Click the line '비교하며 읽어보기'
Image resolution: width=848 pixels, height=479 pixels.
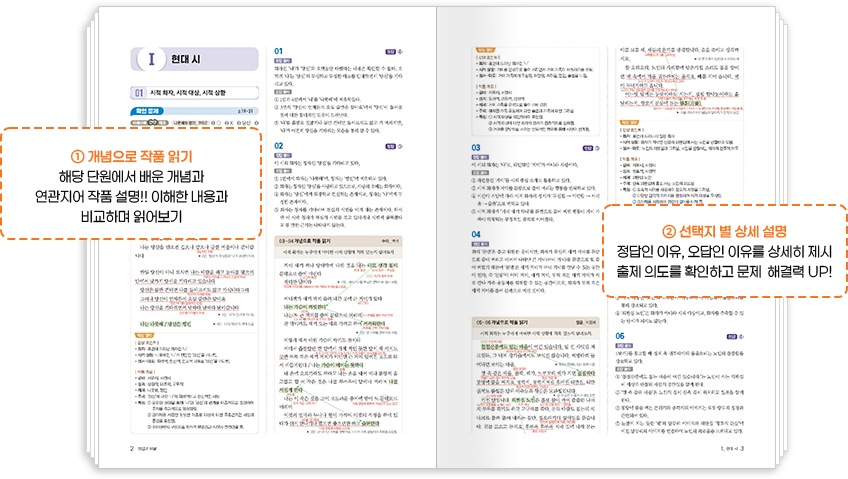131,217
